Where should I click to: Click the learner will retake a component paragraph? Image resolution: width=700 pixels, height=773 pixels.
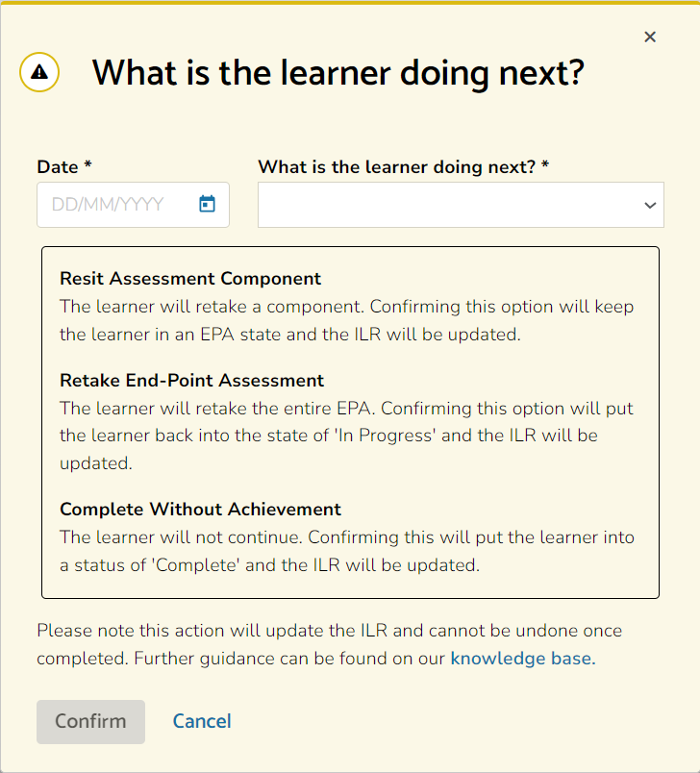tap(346, 320)
